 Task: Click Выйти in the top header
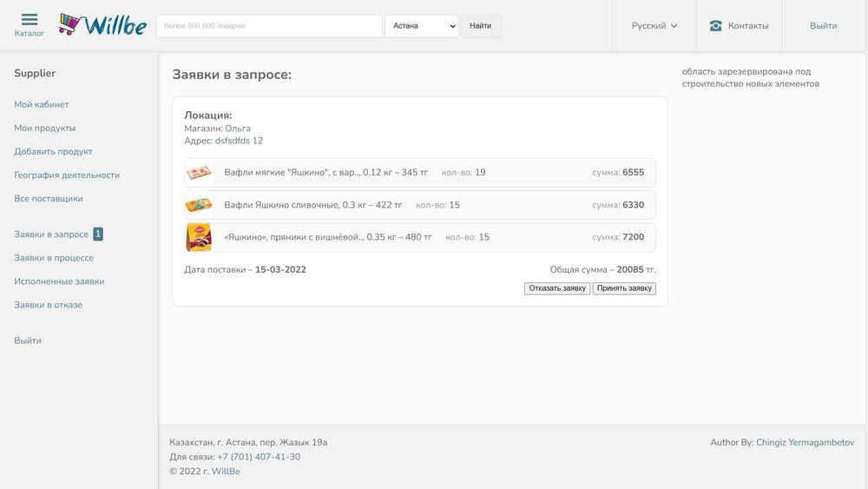point(823,25)
